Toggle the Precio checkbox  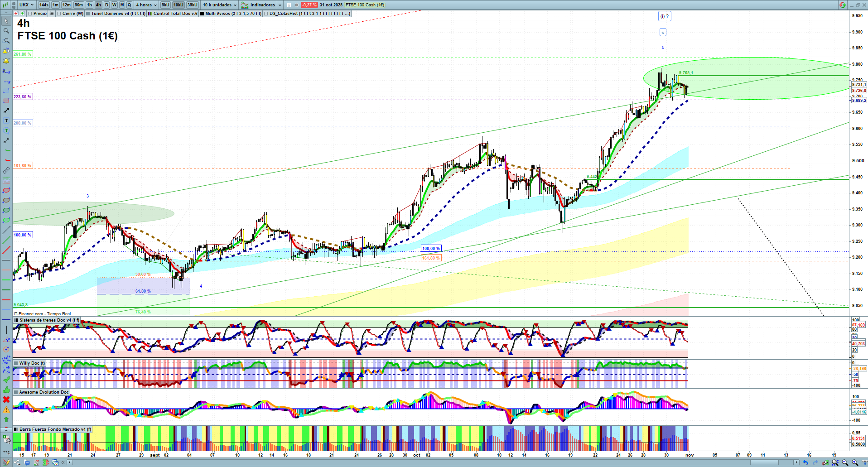pos(30,14)
